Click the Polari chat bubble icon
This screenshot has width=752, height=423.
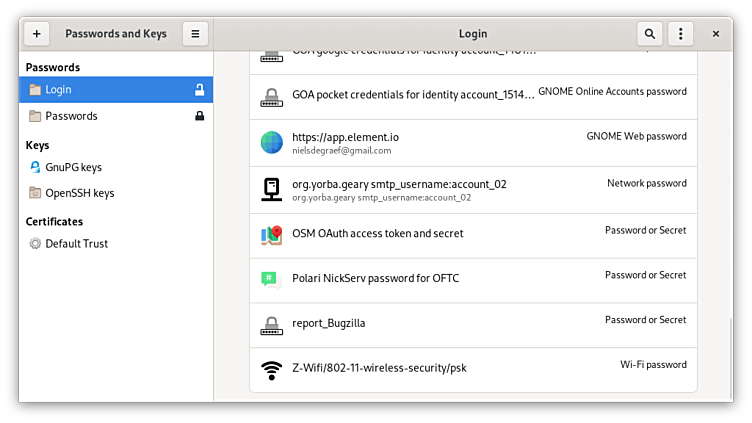271,279
